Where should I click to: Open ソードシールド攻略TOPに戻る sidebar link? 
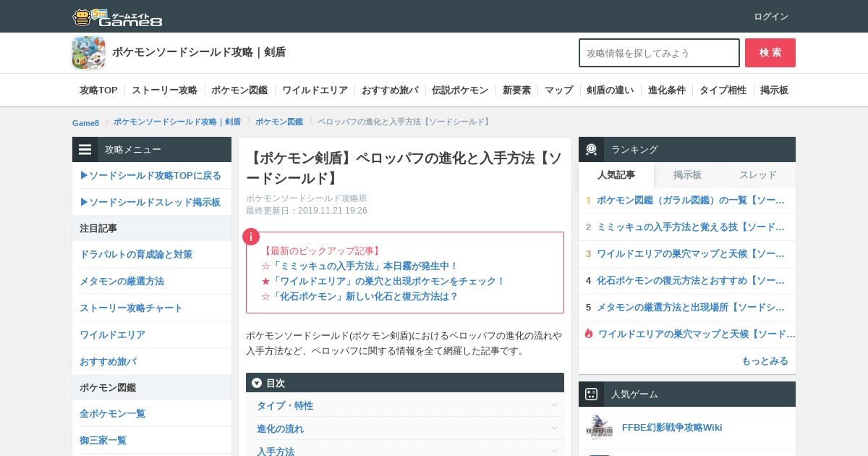150,175
